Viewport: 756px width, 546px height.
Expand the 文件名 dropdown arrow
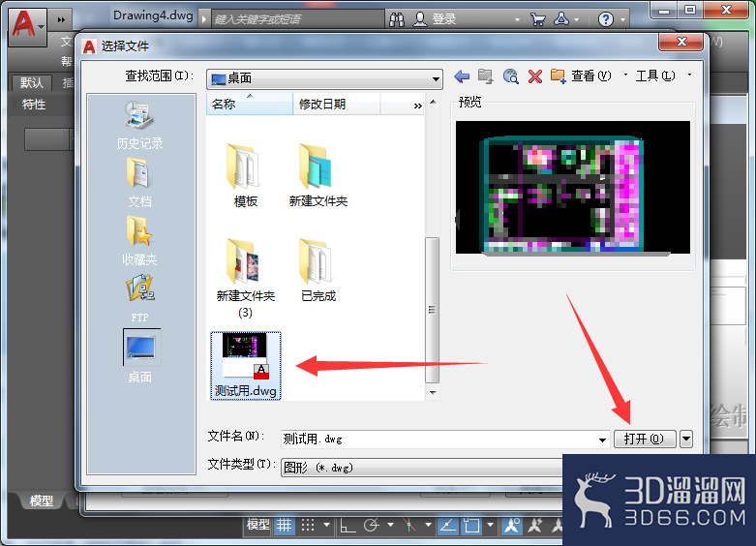click(602, 440)
